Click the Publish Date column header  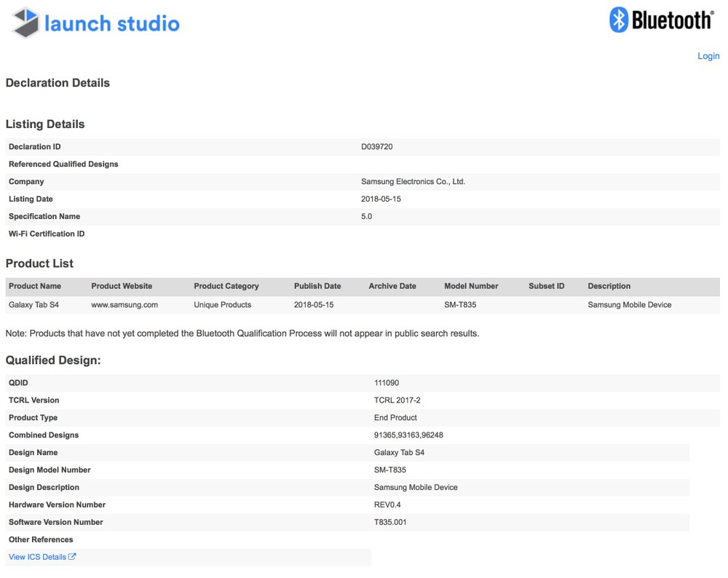click(x=317, y=286)
